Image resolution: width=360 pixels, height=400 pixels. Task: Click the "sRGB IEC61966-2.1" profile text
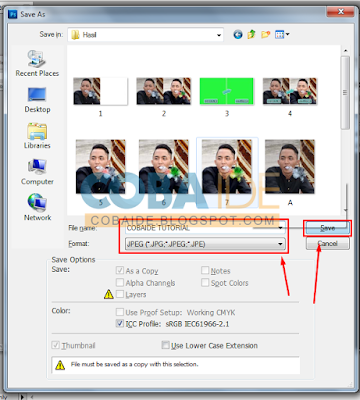[197, 324]
